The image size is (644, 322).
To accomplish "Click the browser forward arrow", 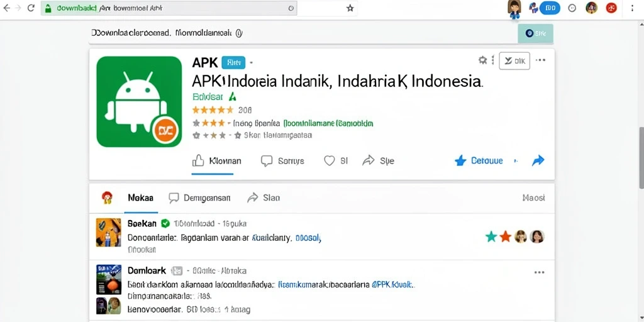I will pyautogui.click(x=18, y=8).
